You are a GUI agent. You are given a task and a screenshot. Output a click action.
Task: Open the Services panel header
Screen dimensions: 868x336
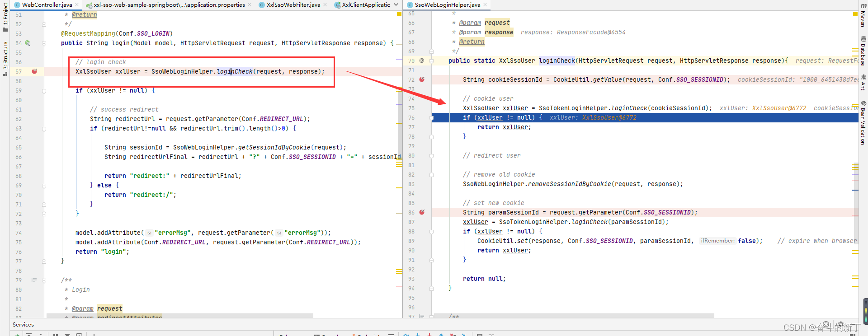pyautogui.click(x=23, y=325)
